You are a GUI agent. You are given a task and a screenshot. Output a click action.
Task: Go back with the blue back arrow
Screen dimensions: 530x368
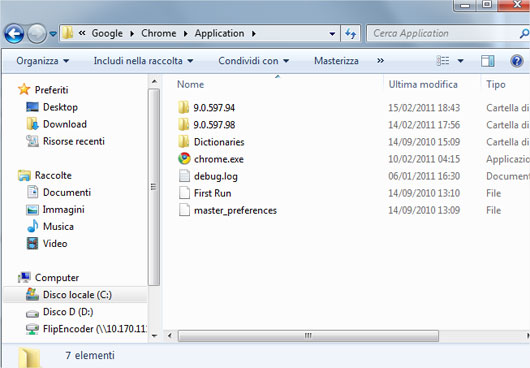coord(14,34)
